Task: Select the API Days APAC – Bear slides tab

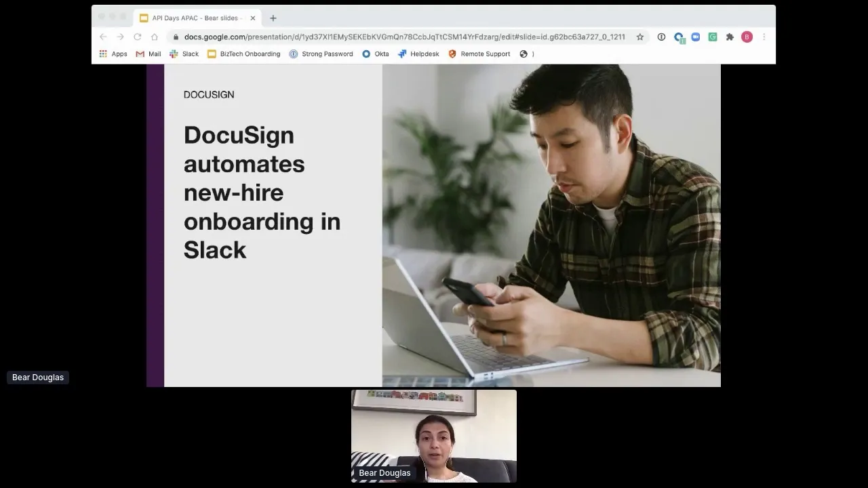Action: point(197,18)
